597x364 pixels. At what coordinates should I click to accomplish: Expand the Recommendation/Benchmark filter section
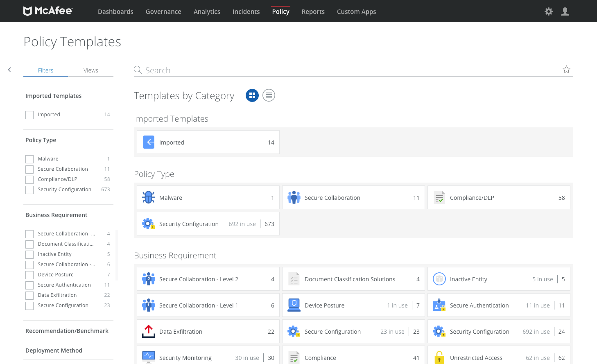point(67,331)
